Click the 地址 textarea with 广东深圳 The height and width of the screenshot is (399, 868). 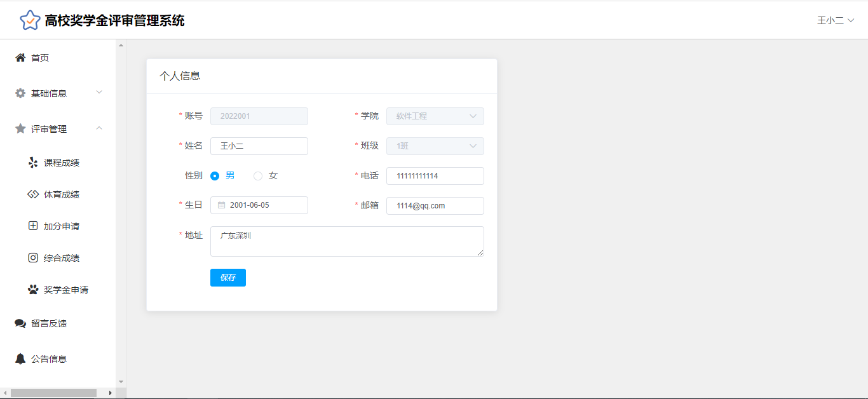tap(347, 241)
